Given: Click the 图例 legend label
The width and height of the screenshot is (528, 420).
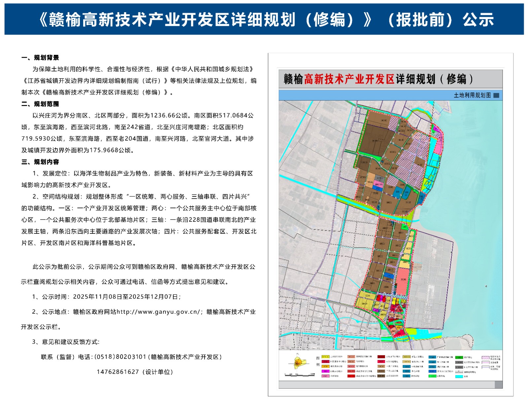Looking at the screenshot, I should point(318,361).
